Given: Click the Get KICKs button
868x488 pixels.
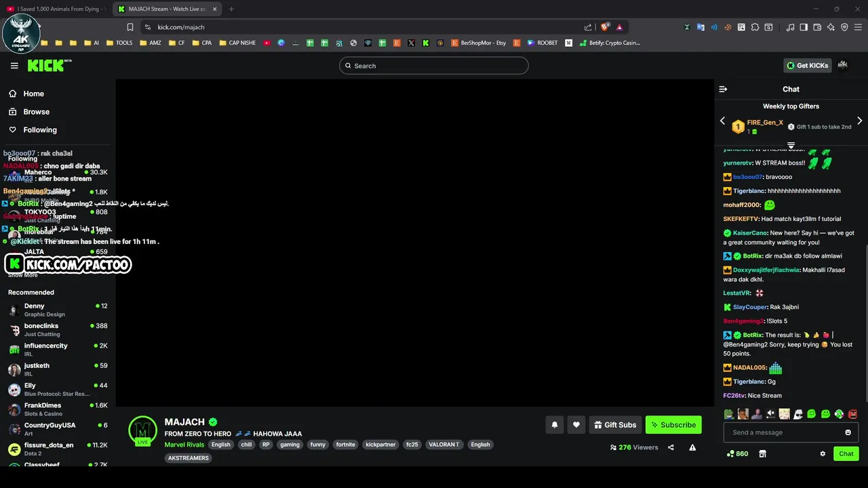Looking at the screenshot, I should [807, 65].
